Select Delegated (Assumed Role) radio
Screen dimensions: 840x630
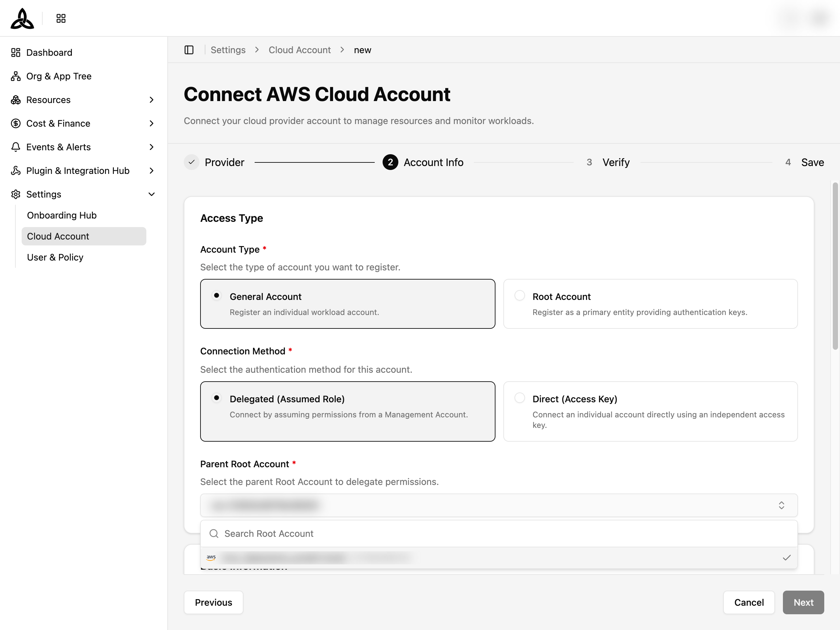pos(217,398)
